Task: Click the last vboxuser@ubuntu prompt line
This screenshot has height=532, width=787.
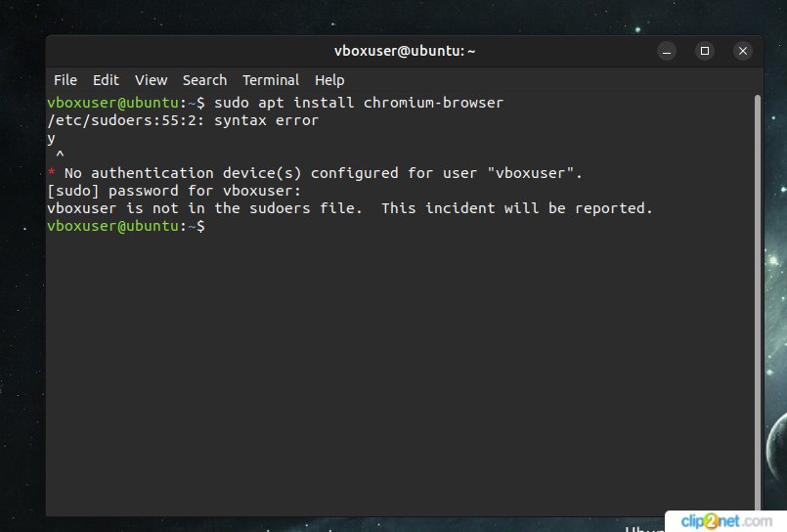Action: 126,226
